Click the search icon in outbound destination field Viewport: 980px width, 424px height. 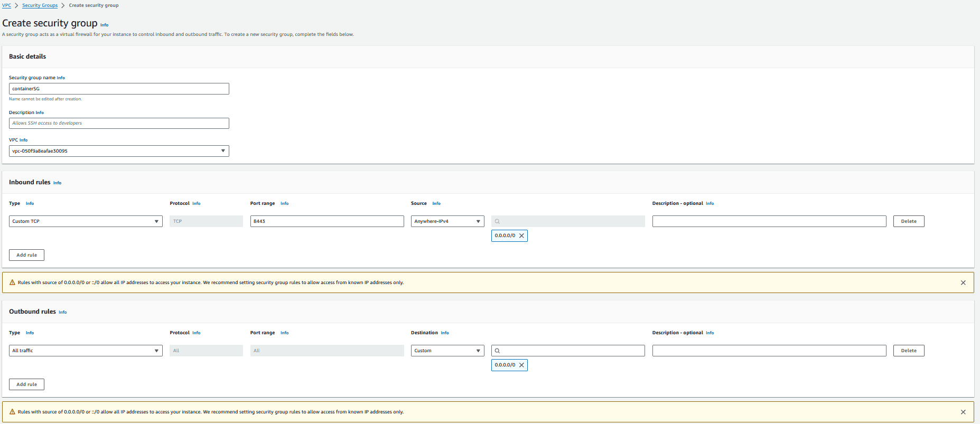[x=497, y=351]
